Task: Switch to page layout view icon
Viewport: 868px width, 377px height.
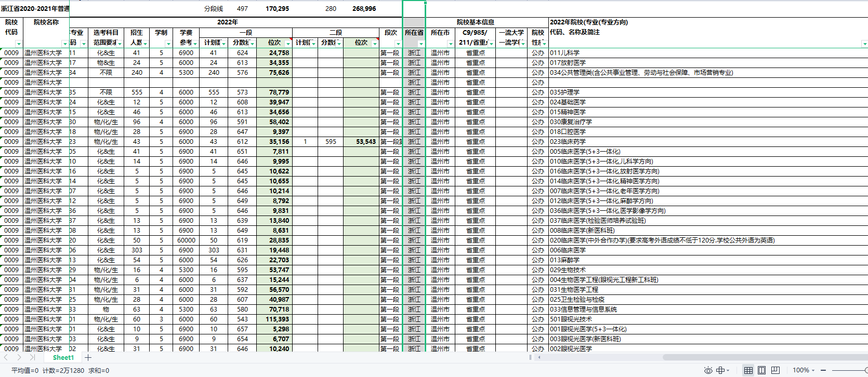Action: click(762, 370)
